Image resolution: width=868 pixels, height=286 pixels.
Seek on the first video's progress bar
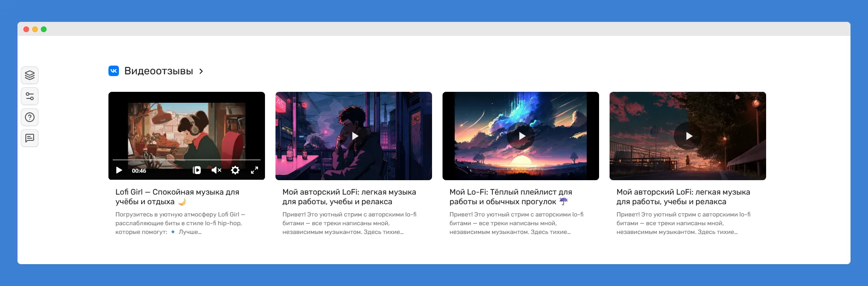tap(187, 160)
